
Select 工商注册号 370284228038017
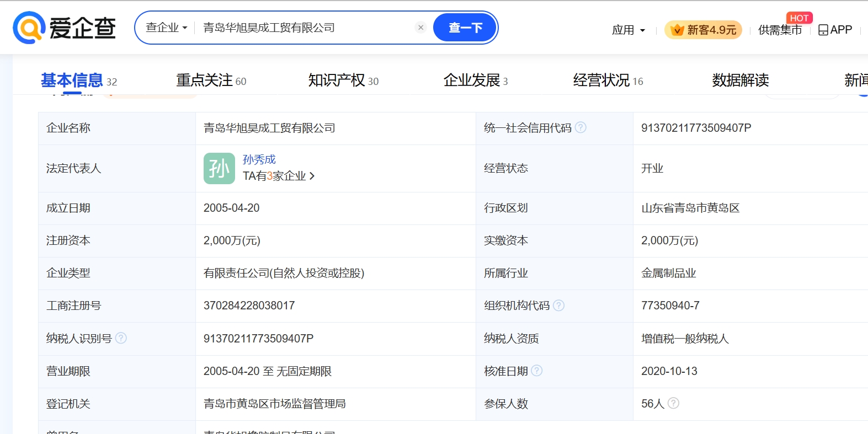[x=249, y=306]
